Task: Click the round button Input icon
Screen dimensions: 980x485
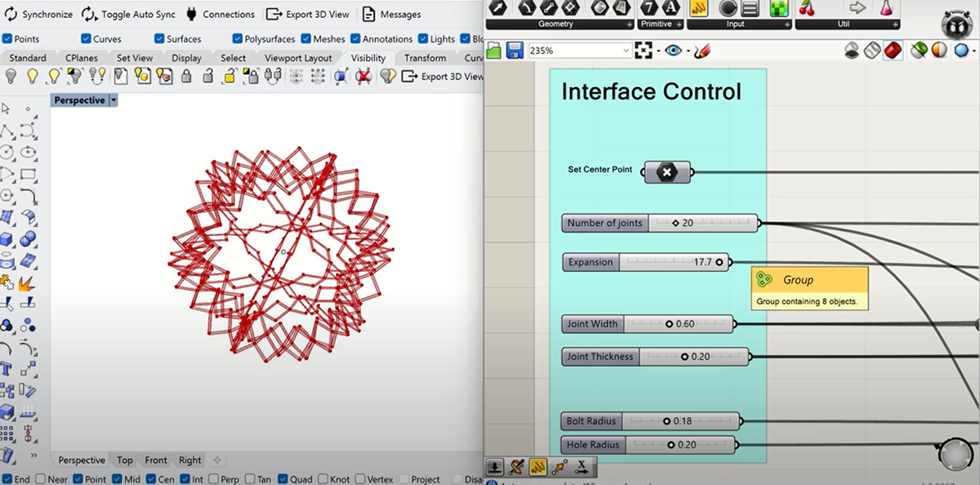Action: 728,8
